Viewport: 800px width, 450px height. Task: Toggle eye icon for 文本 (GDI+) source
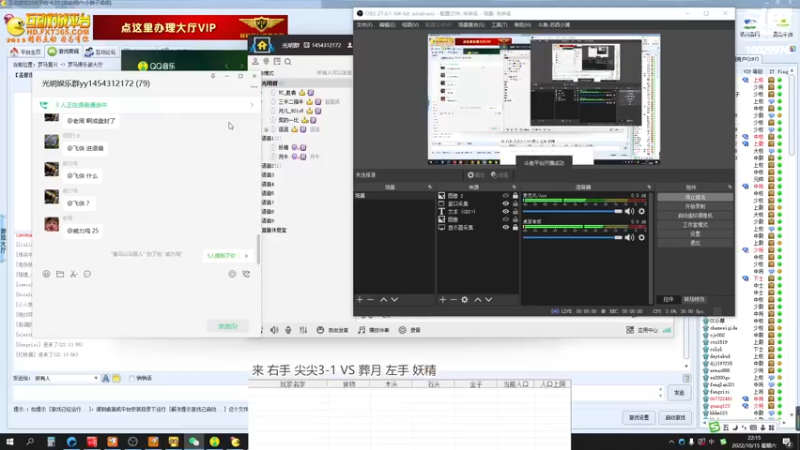(506, 211)
